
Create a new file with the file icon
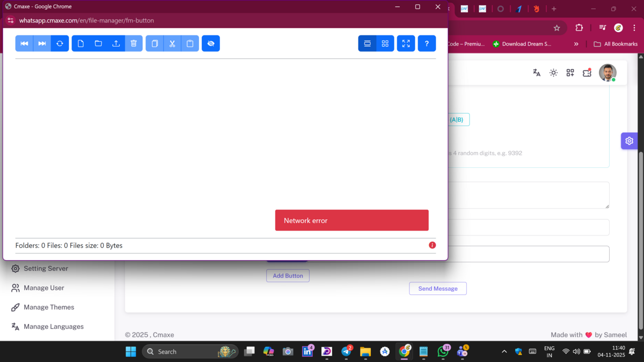pyautogui.click(x=80, y=43)
